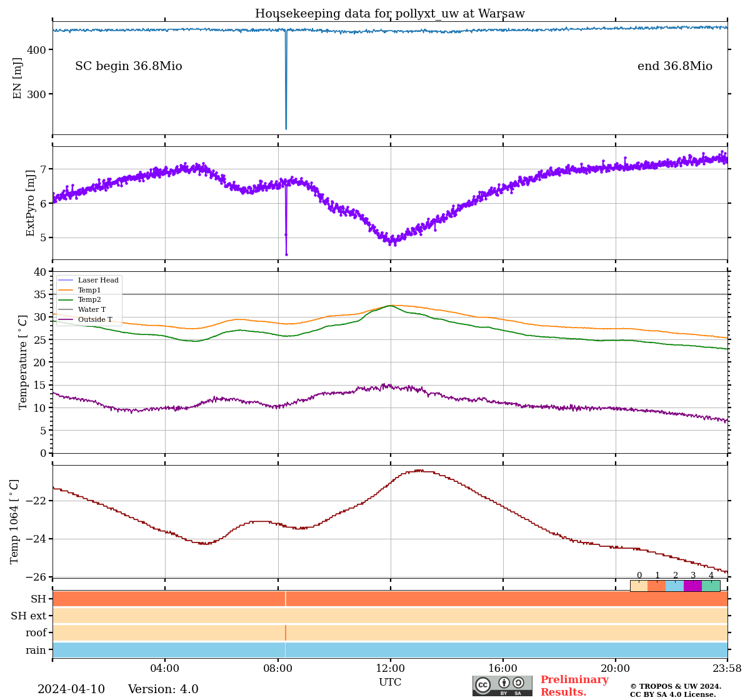Click the SA share-alike icon

point(518,682)
